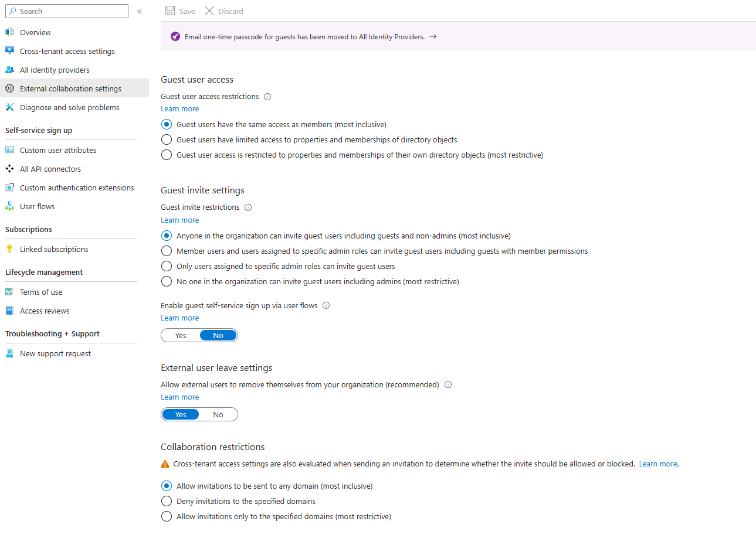756x552 pixels.
Task: Choose 'Deny invitations to the specified domains'
Action: [167, 501]
